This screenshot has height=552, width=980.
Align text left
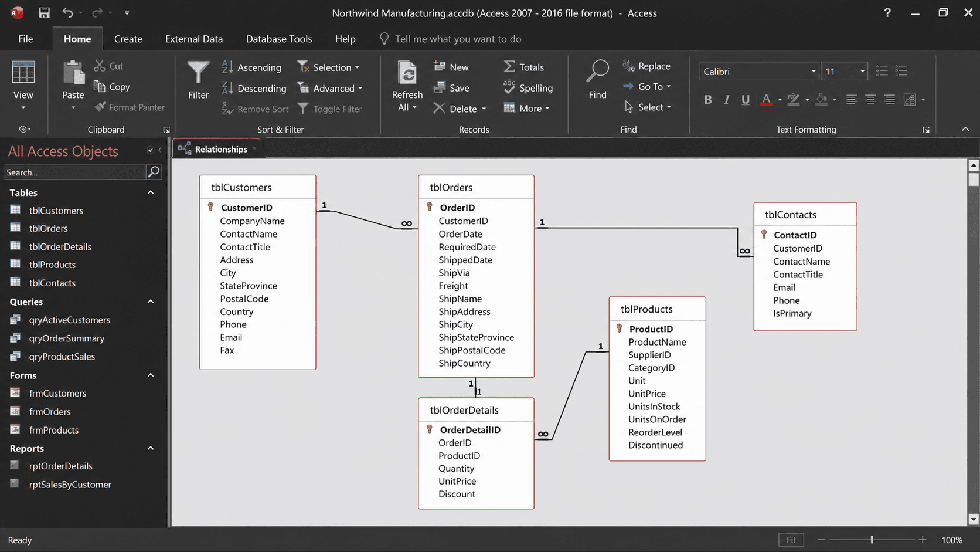tap(852, 100)
